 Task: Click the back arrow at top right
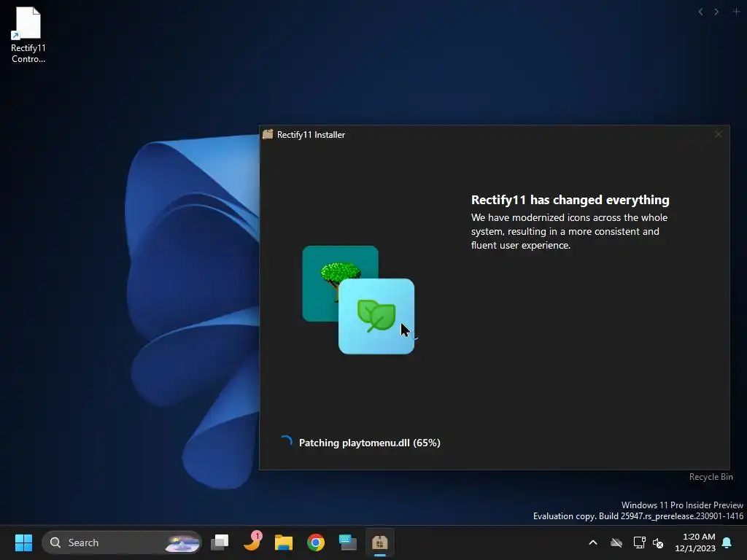700,12
